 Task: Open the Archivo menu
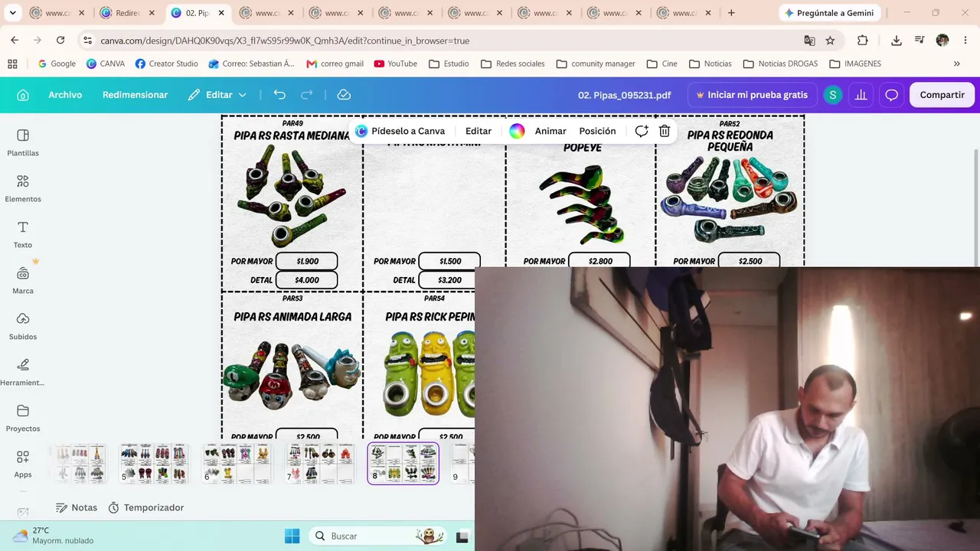click(x=65, y=95)
